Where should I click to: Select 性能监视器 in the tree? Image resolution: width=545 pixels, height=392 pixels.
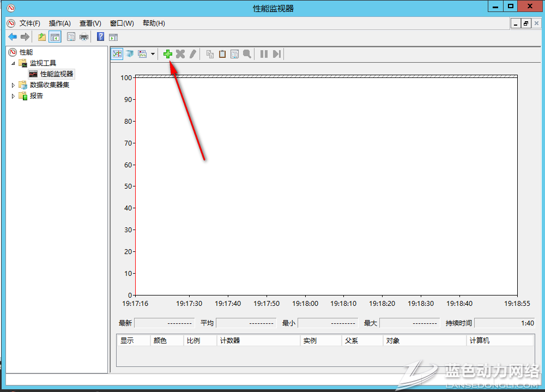tap(56, 74)
